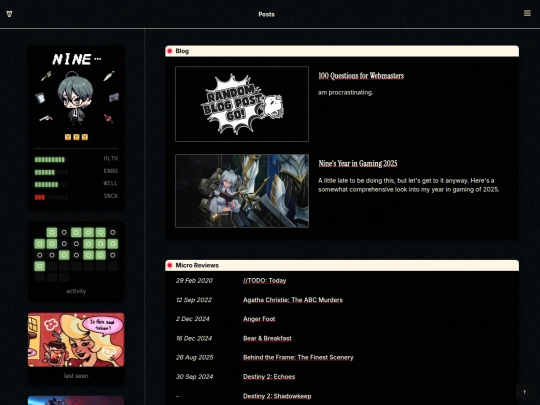Click the SNCK label
The image size is (540, 405).
(111, 196)
